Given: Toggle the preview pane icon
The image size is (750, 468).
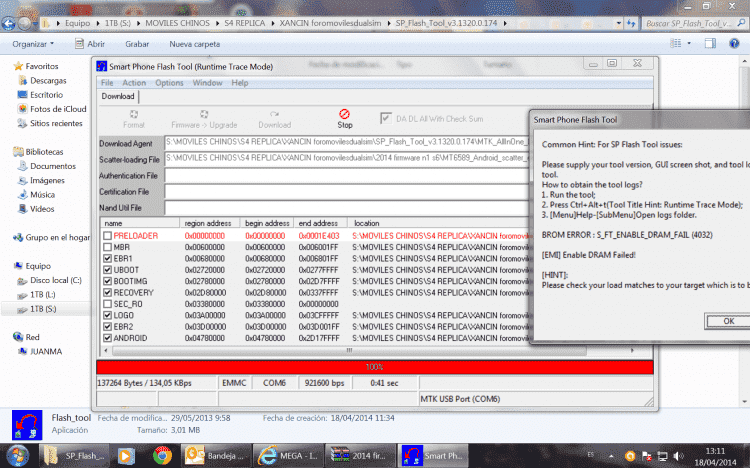Looking at the screenshot, I should click(x=710, y=44).
